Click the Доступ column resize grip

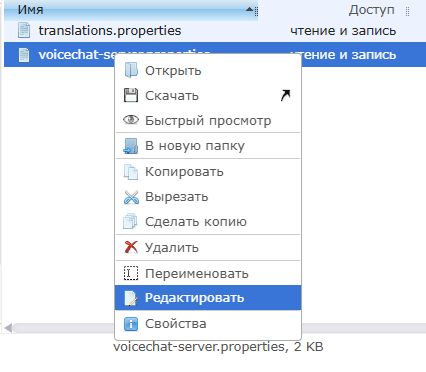[x=407, y=12]
